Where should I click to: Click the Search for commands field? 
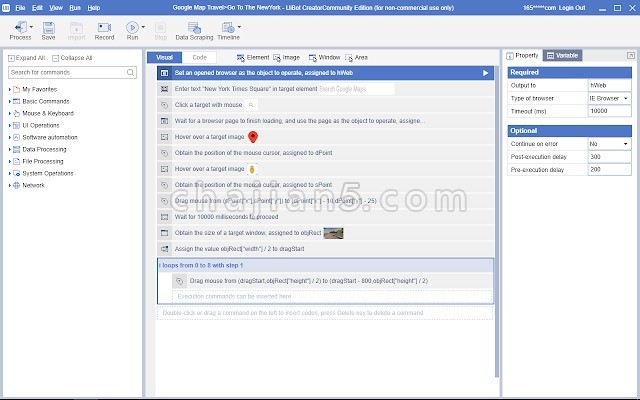tap(72, 72)
